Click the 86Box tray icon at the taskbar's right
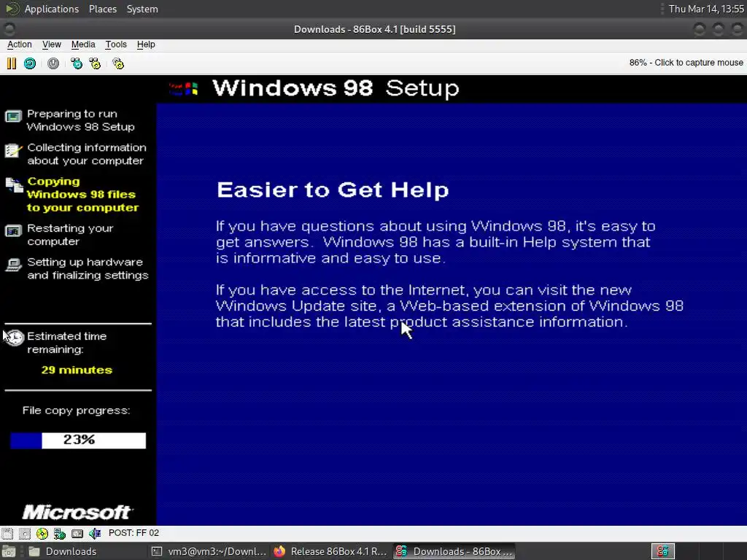 coord(662,551)
